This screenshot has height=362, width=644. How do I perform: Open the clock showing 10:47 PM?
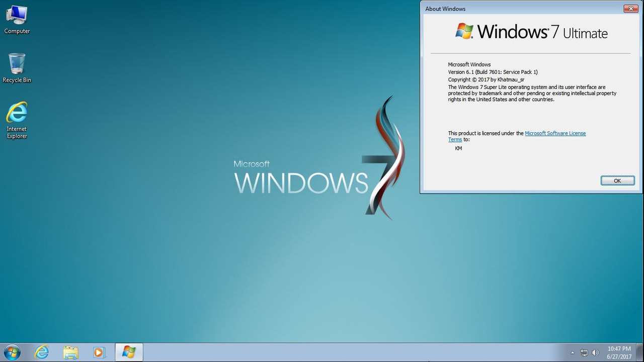[619, 352]
